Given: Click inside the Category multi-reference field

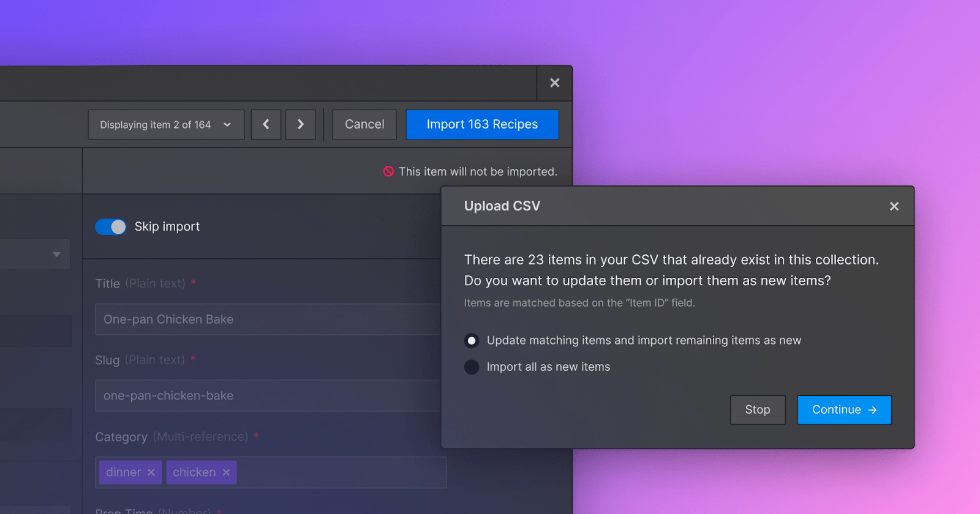Looking at the screenshot, I should click(342, 472).
